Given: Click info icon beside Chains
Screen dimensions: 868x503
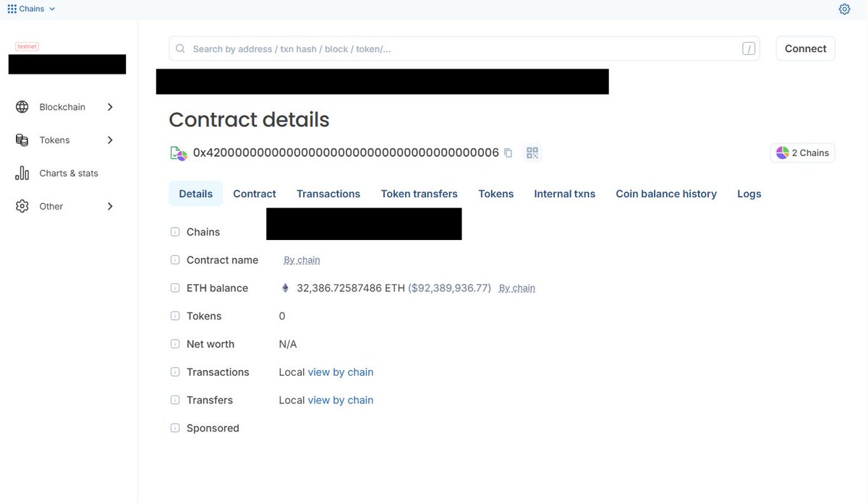Looking at the screenshot, I should pyautogui.click(x=175, y=232).
